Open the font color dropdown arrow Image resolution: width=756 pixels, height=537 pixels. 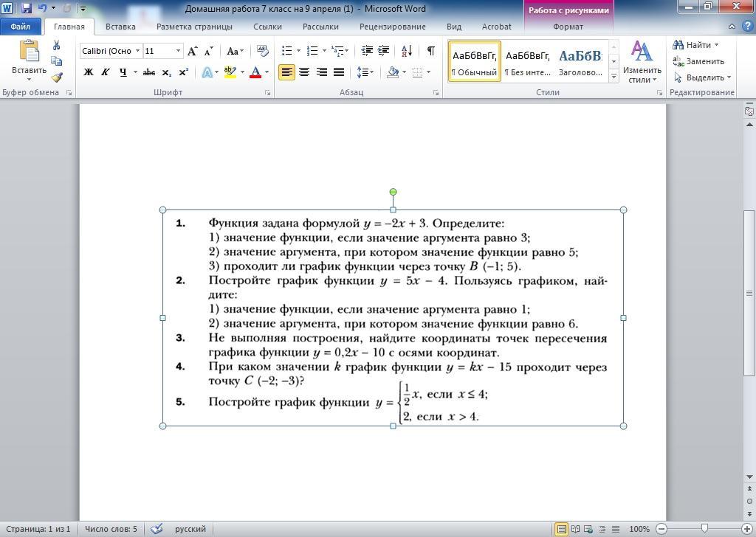point(267,72)
